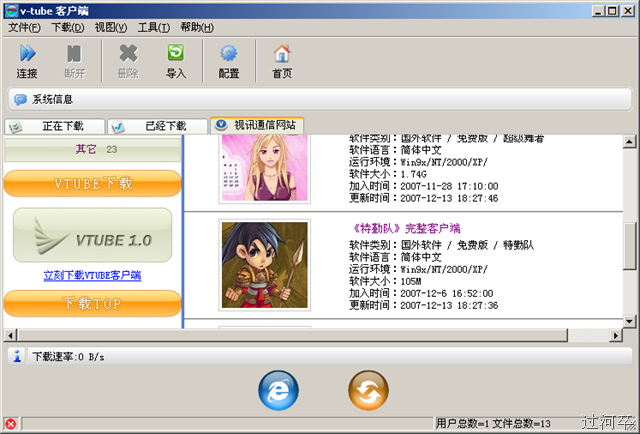This screenshot has width=640, height=434.
Task: Open the 帮助(H) menu
Action: [x=197, y=27]
